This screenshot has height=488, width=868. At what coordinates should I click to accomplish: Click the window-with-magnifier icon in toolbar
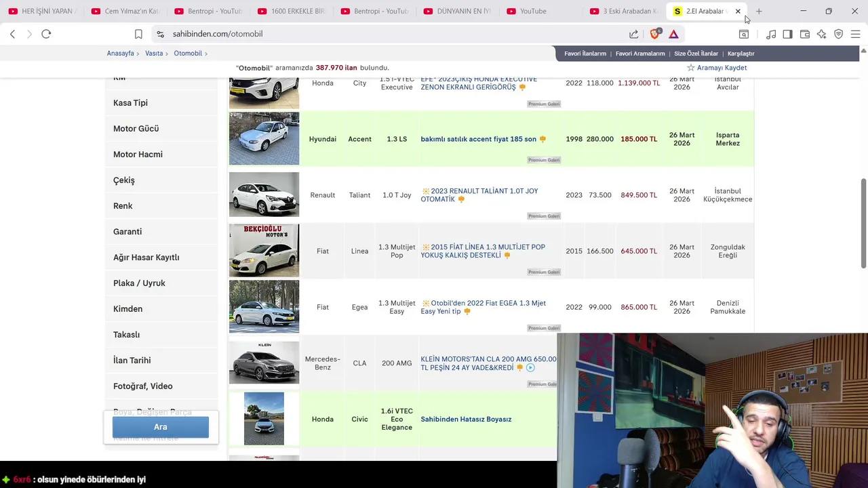744,34
